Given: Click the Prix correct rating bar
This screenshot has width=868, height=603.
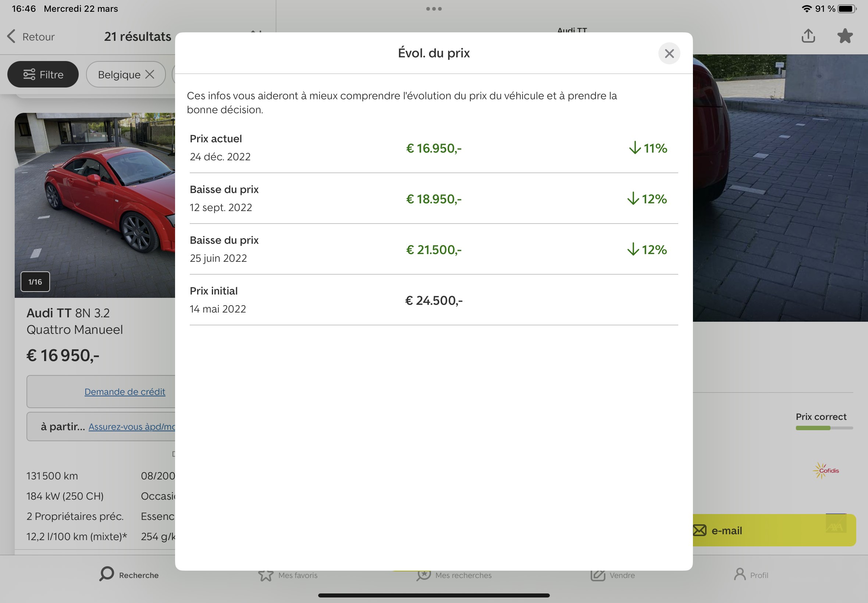Looking at the screenshot, I should point(824,428).
